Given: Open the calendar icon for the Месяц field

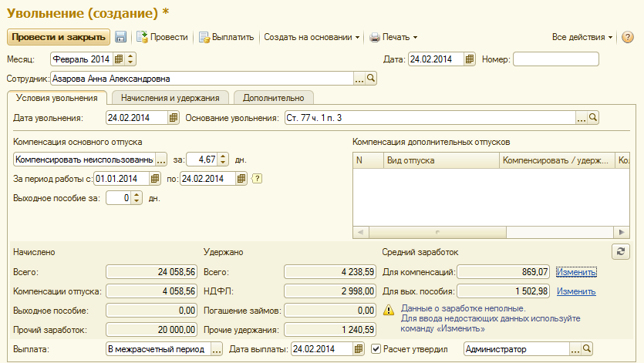Looking at the screenshot, I should (x=118, y=59).
